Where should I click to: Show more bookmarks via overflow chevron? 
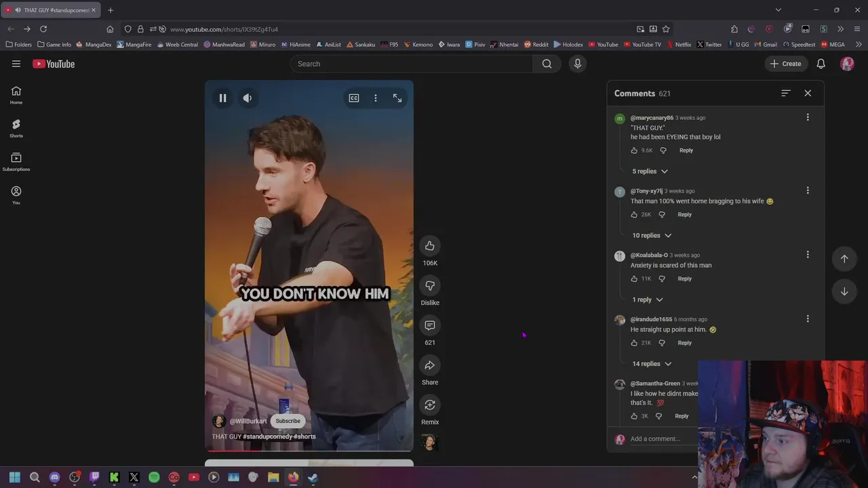point(859,45)
